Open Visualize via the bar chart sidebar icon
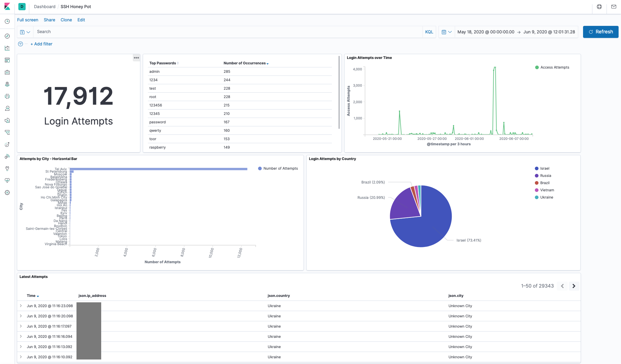This screenshot has height=364, width=621. (x=7, y=48)
